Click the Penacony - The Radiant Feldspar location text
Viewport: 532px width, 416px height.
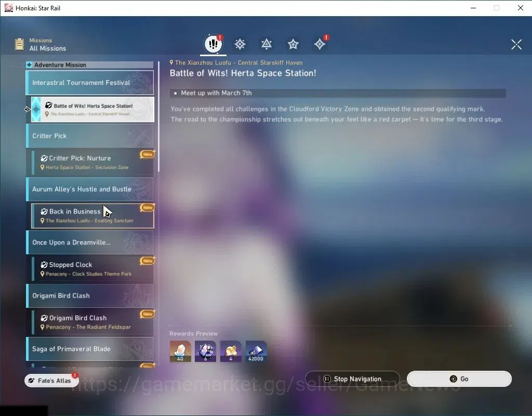tap(88, 327)
